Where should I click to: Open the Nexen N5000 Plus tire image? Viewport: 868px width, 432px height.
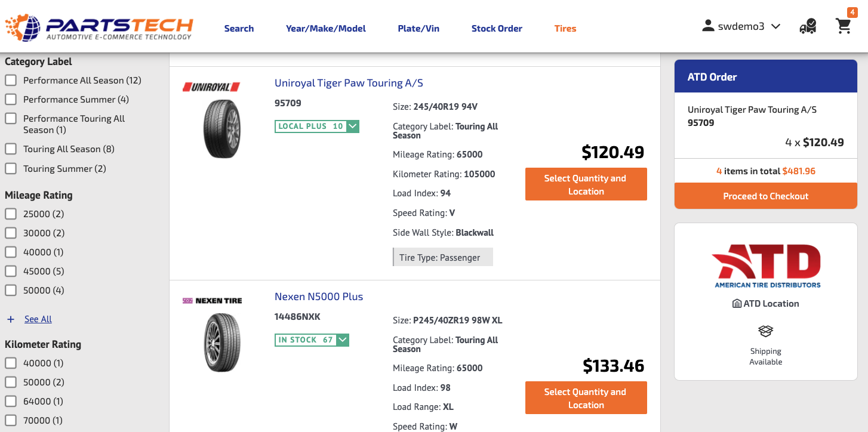221,342
